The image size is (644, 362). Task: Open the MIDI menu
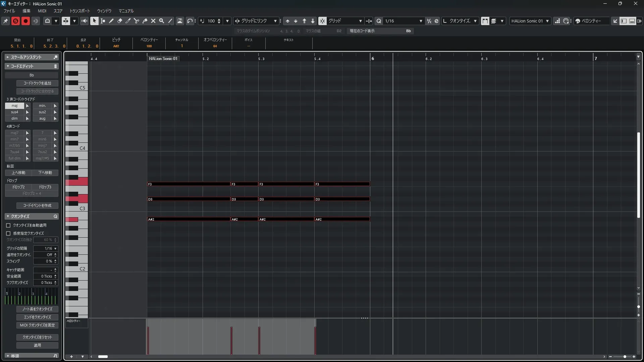[42, 11]
